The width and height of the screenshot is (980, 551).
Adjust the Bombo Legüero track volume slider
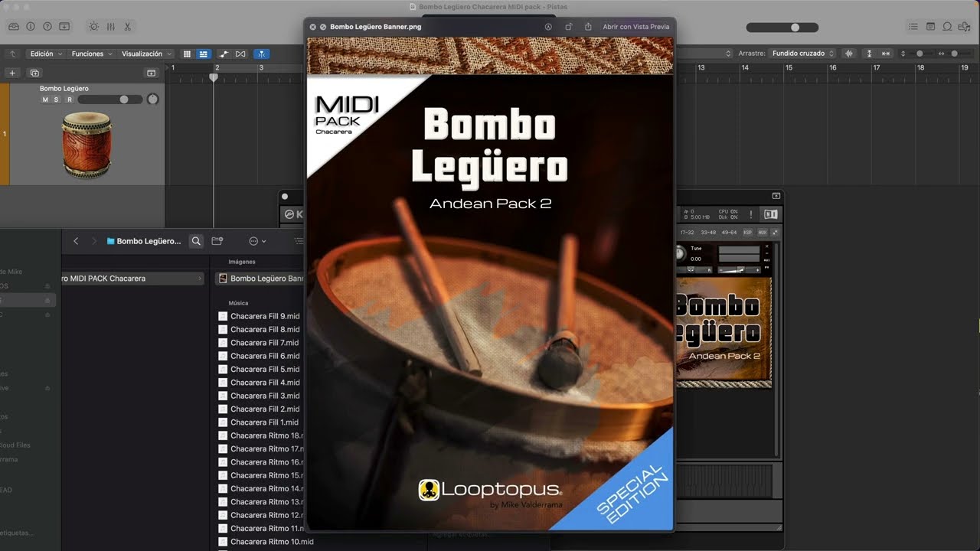[x=109, y=99]
